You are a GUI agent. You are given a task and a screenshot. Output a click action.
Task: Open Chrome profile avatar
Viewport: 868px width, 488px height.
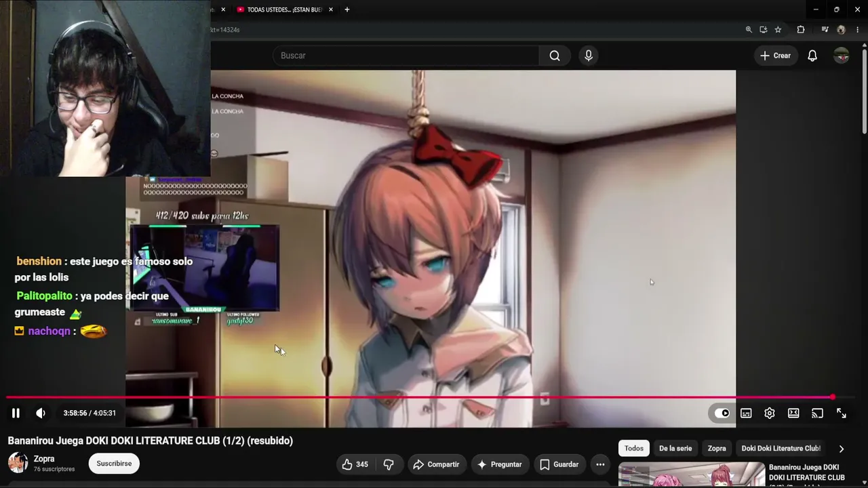click(x=842, y=30)
